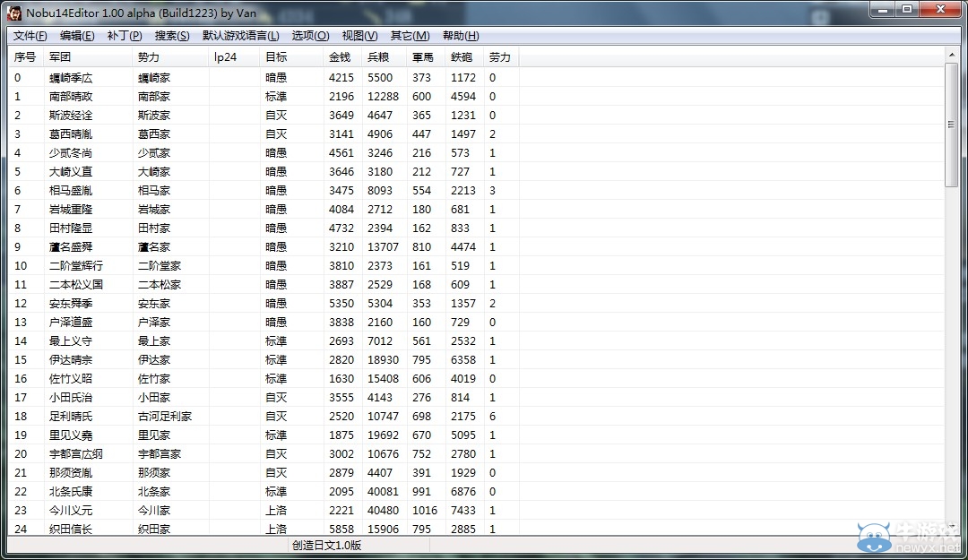Sort by the 目标 column header
968x560 pixels.
(291, 57)
